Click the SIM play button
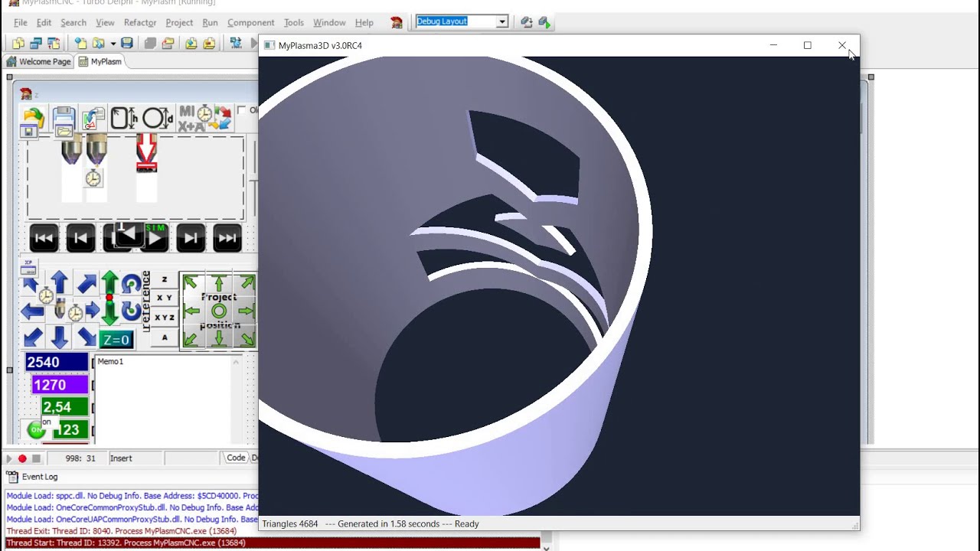 tap(155, 238)
